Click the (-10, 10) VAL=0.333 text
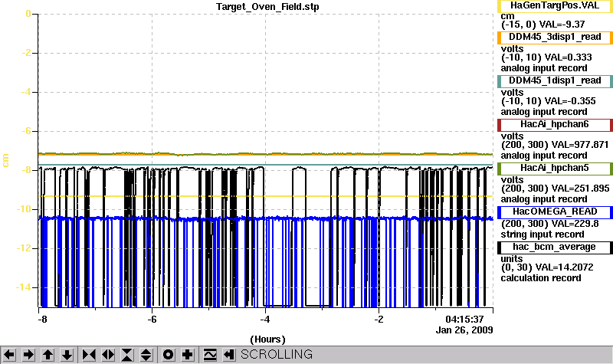 [546, 57]
